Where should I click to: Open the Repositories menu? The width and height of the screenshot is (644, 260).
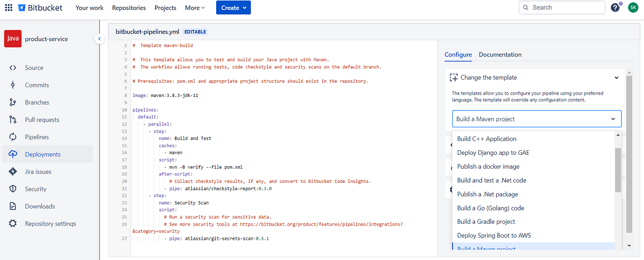click(129, 8)
